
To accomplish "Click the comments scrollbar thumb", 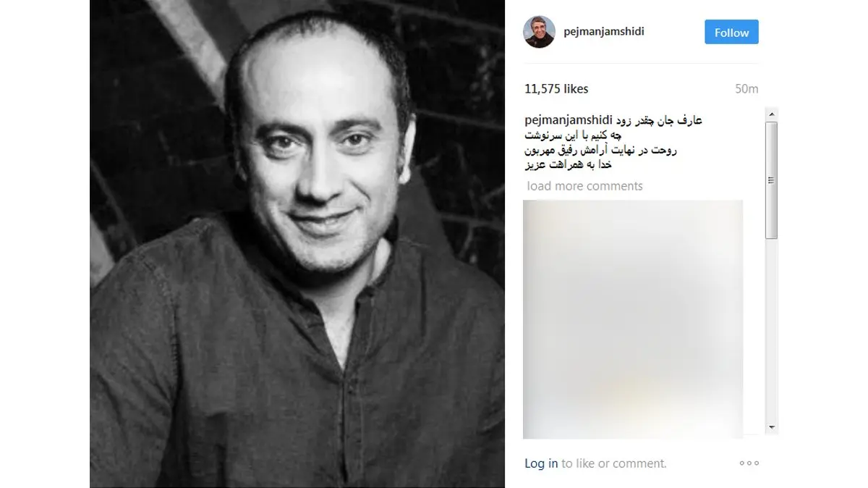I will pyautogui.click(x=772, y=180).
